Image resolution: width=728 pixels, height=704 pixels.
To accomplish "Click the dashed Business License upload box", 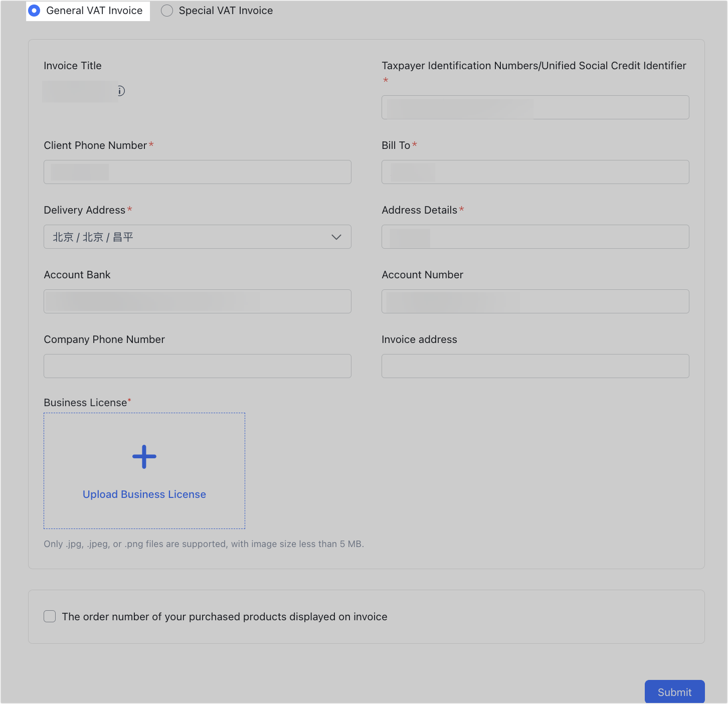I will pyautogui.click(x=144, y=470).
